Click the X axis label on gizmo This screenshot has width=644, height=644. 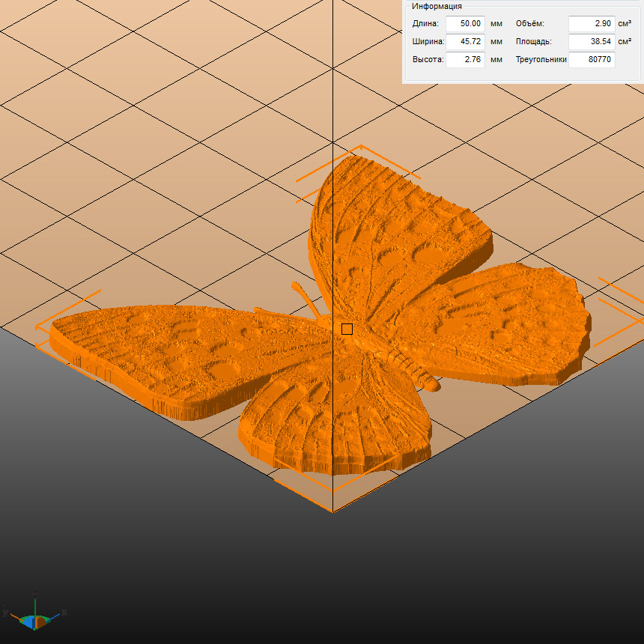point(64,612)
